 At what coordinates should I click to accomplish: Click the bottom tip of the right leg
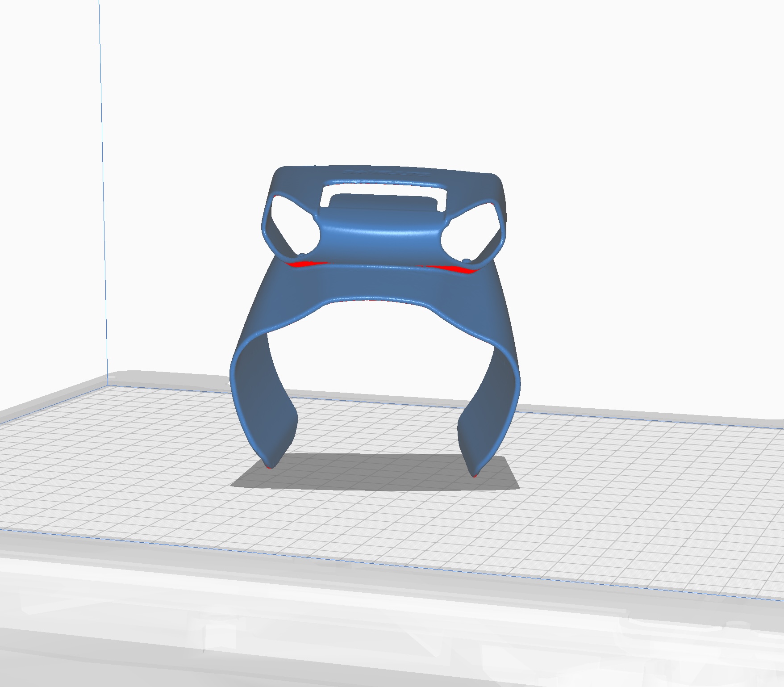click(x=474, y=474)
